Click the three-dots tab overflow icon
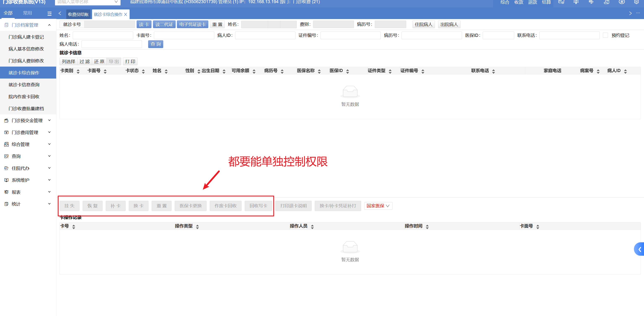 pos(638,13)
